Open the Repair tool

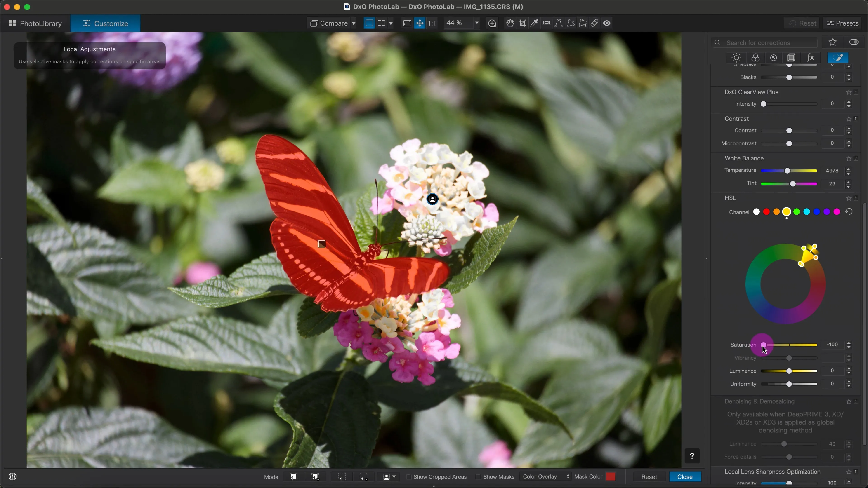tap(594, 23)
